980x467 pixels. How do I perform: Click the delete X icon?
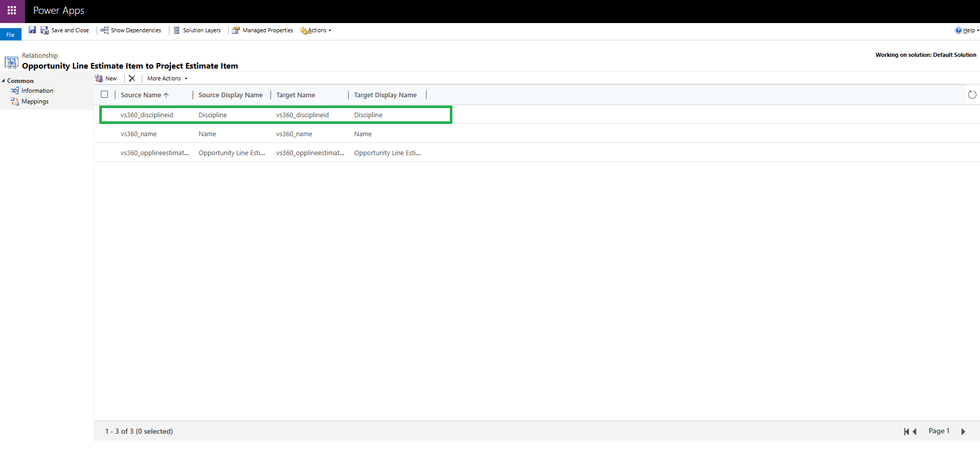[132, 78]
